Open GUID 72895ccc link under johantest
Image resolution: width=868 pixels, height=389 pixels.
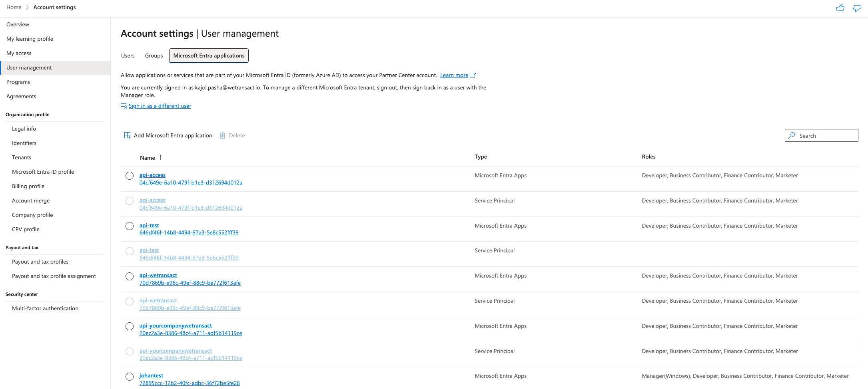click(190, 383)
